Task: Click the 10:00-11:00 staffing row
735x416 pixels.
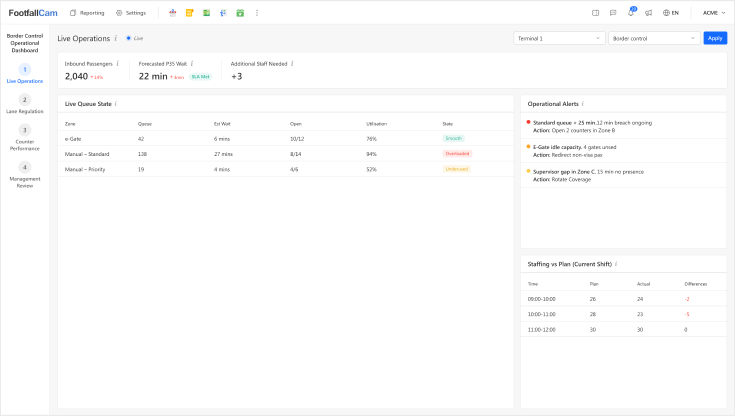Action: click(x=623, y=314)
